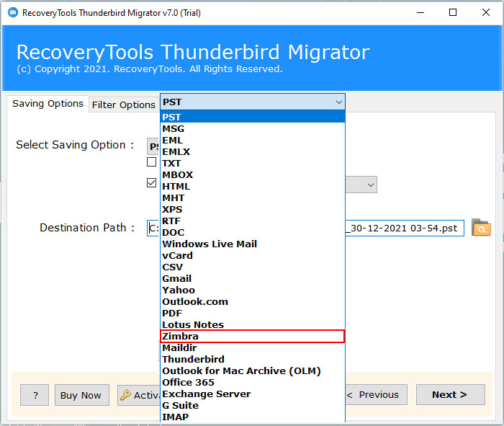
Task: Select RTF in the list
Action: click(x=252, y=221)
